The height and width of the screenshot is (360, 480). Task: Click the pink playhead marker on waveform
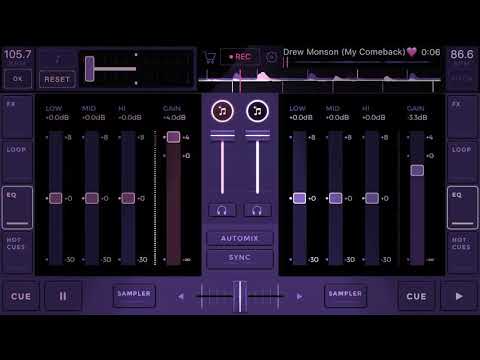pyautogui.click(x=240, y=79)
